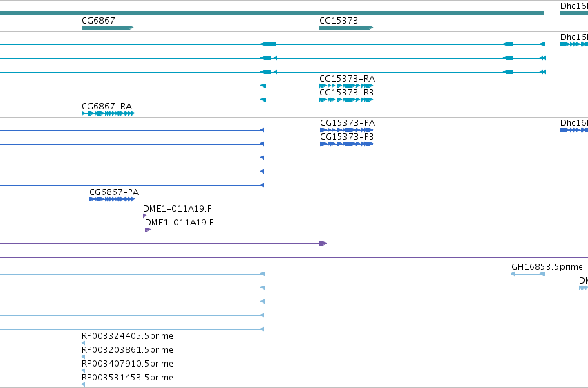Select the CG15373-RA transcript glyph
The width and height of the screenshot is (588, 388).
tap(345, 86)
